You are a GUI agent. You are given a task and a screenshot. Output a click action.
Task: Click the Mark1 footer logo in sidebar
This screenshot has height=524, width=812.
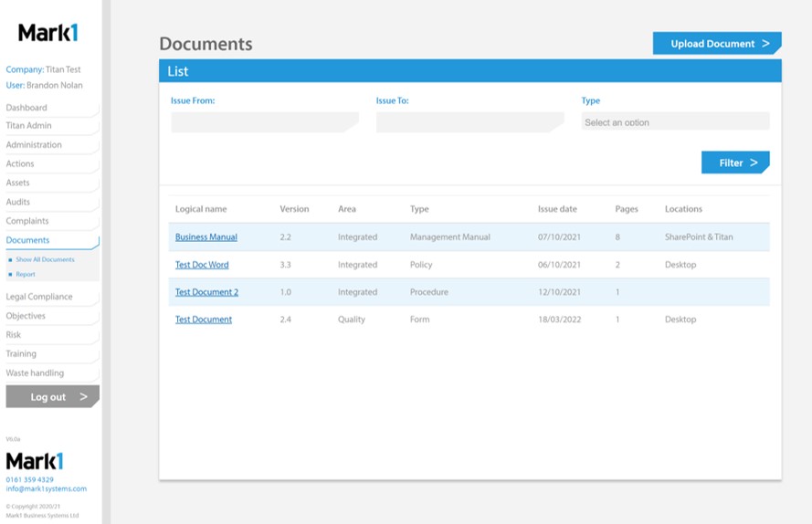(x=35, y=460)
